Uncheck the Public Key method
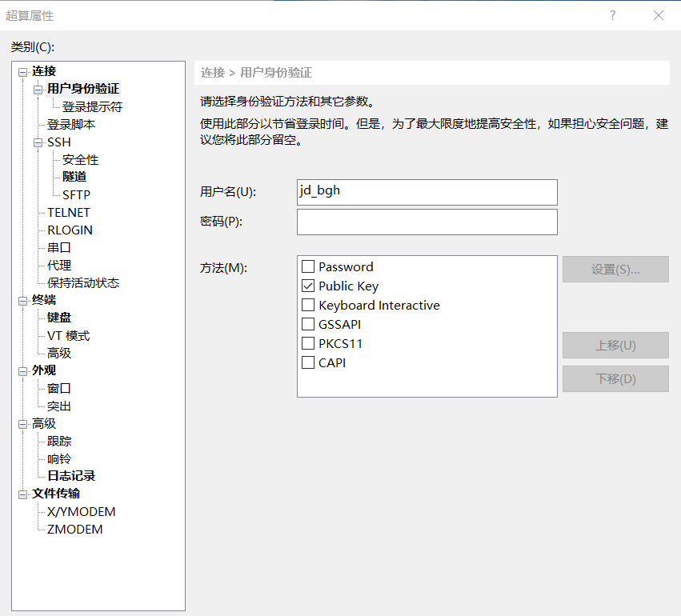Image resolution: width=681 pixels, height=616 pixels. tap(308, 286)
